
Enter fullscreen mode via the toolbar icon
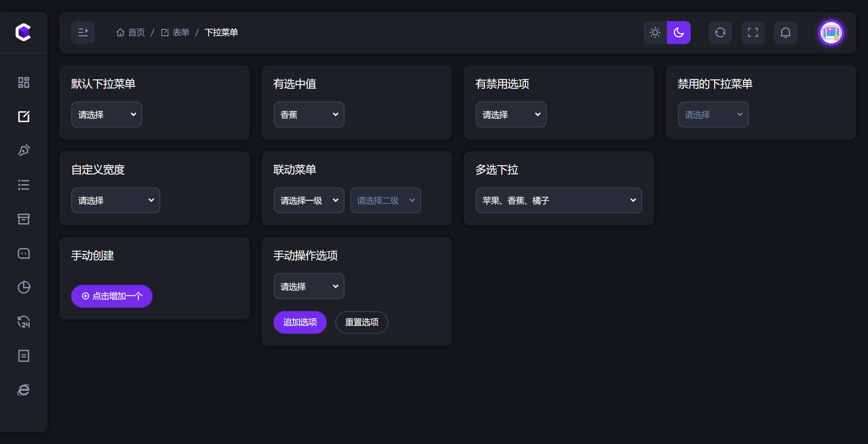pyautogui.click(x=753, y=32)
